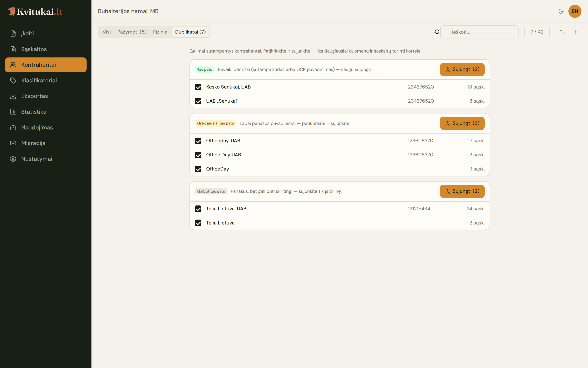The image size is (588, 368).
Task: Click the Sąskaitos document icon
Action: click(13, 49)
